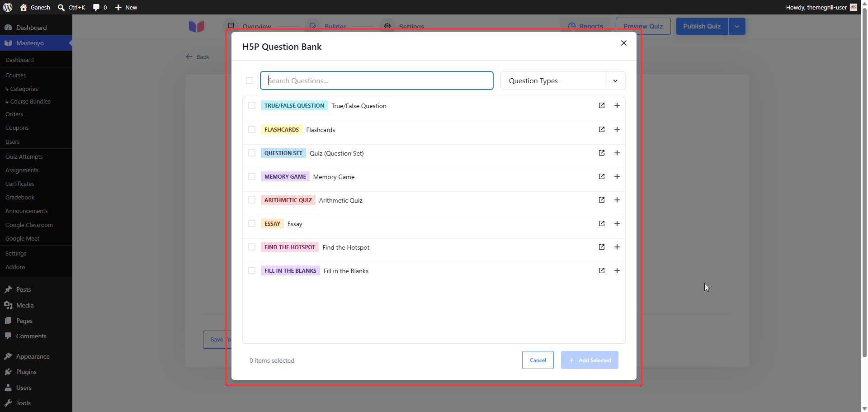868x412 pixels.
Task: Check the Find the Hotspot checkbox
Action: (x=252, y=247)
